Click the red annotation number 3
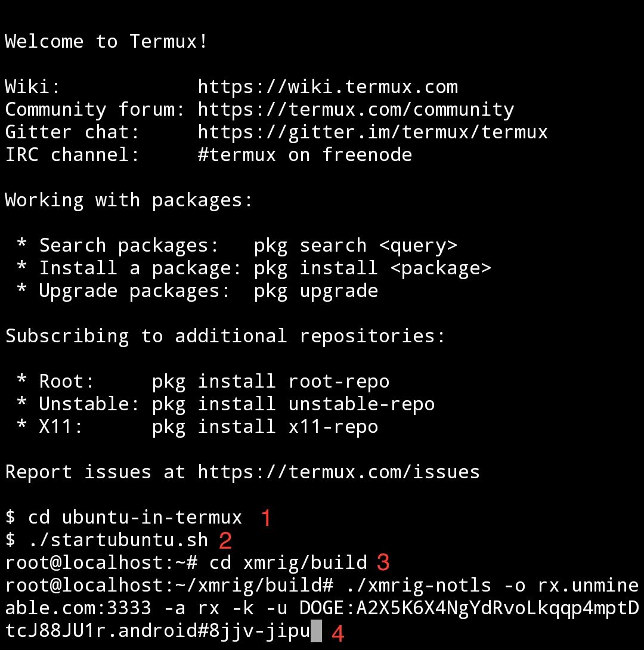Viewport: 644px width, 650px height. pyautogui.click(x=383, y=563)
